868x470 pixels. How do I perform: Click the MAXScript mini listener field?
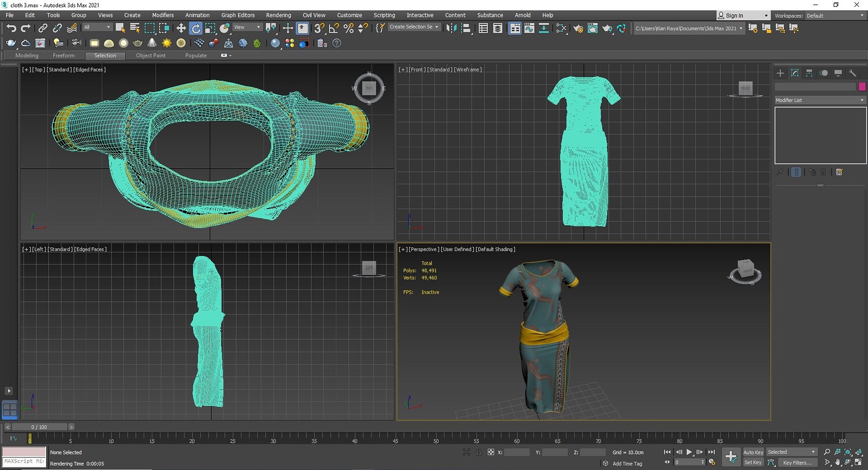point(24,461)
